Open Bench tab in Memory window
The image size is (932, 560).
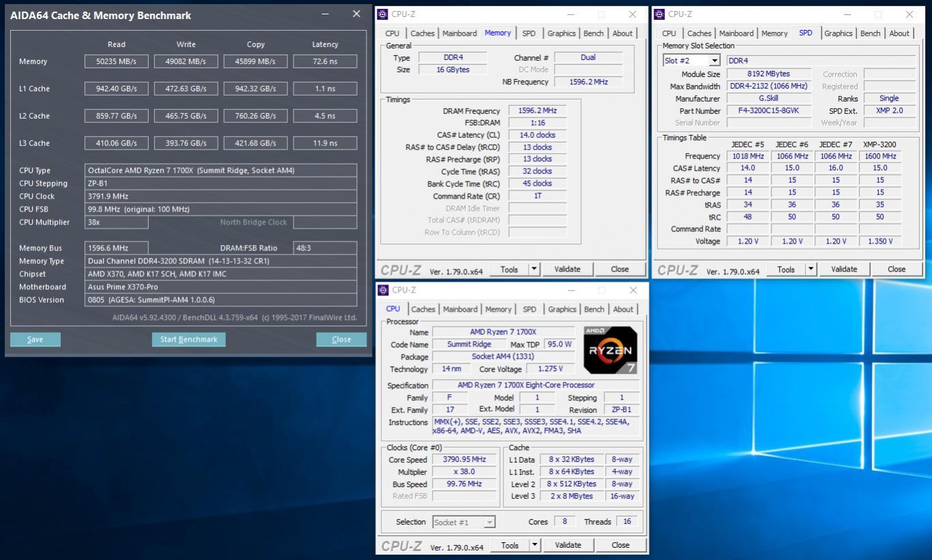pyautogui.click(x=594, y=33)
